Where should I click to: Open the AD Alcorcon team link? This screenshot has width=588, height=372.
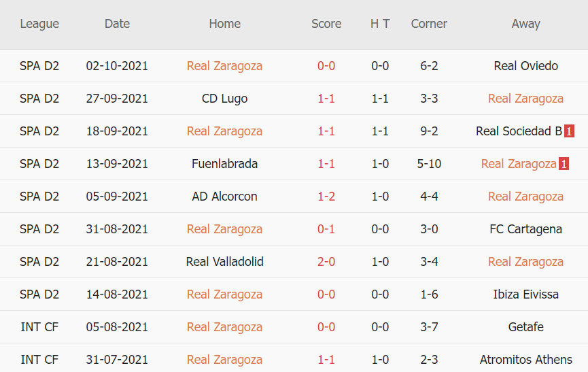pyautogui.click(x=224, y=197)
